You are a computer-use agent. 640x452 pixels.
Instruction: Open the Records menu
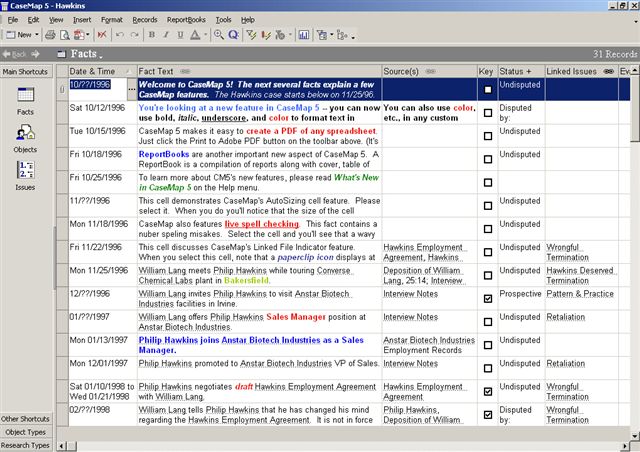[144, 19]
